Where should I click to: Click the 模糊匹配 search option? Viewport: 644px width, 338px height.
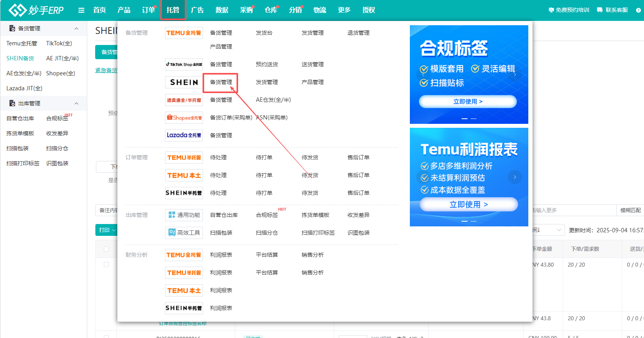click(x=631, y=210)
